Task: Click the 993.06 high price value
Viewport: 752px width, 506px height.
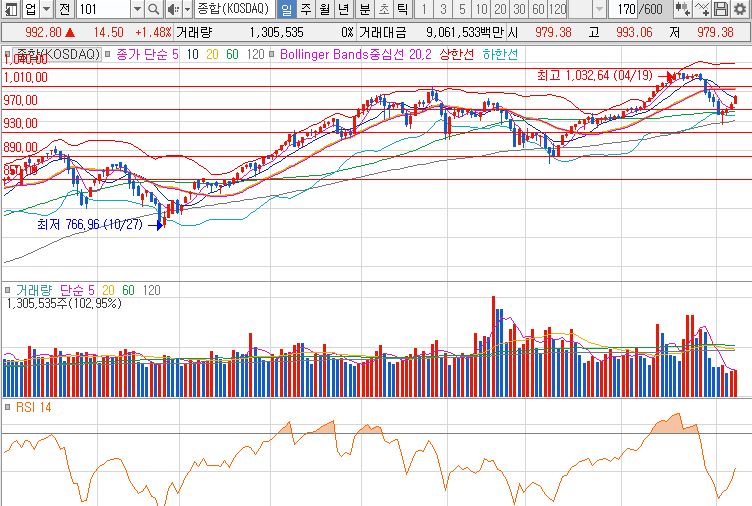Action: [634, 33]
